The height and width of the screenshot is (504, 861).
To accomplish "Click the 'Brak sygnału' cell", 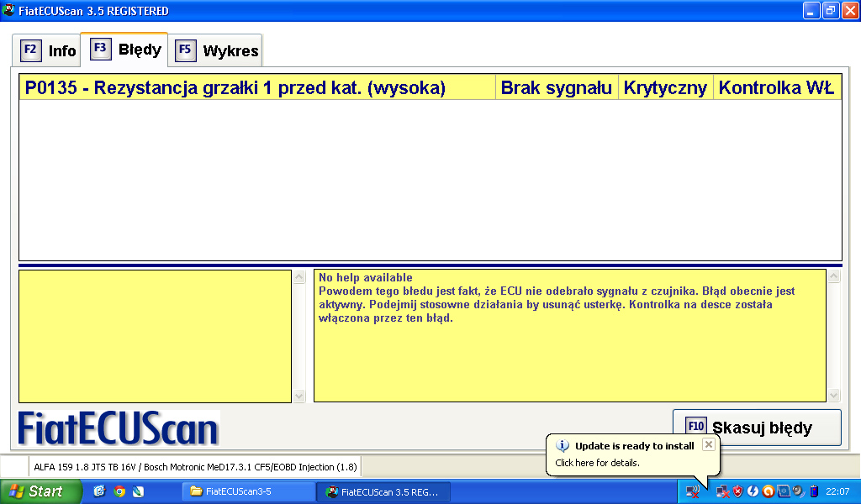I will (x=557, y=87).
